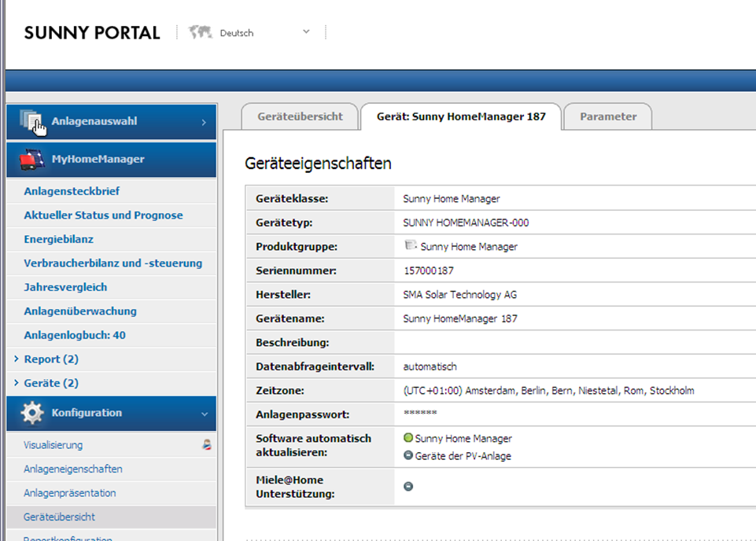Open Visualisierung under Konfiguration
This screenshot has width=756, height=541.
[x=53, y=445]
